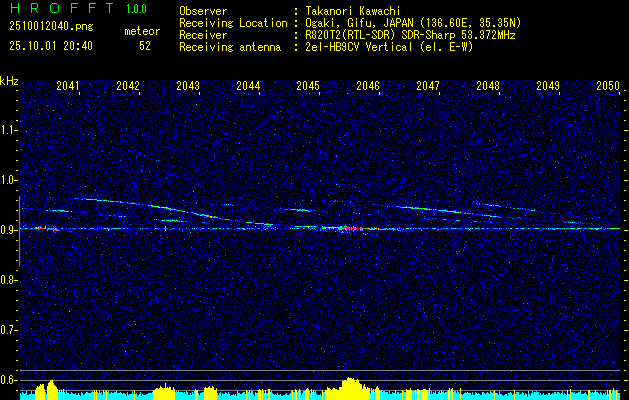
Task: Click time marker 2049
Action: 548,86
